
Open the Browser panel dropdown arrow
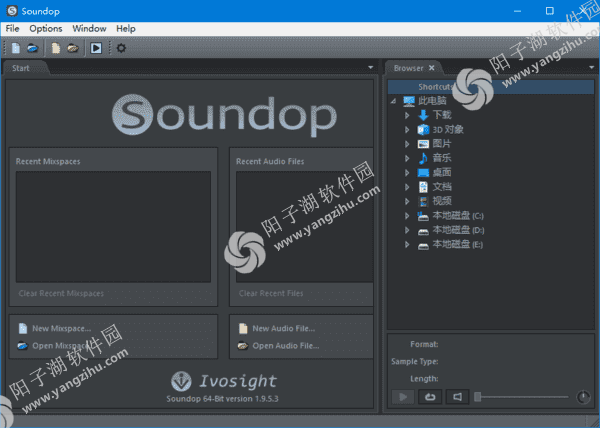pyautogui.click(x=591, y=67)
